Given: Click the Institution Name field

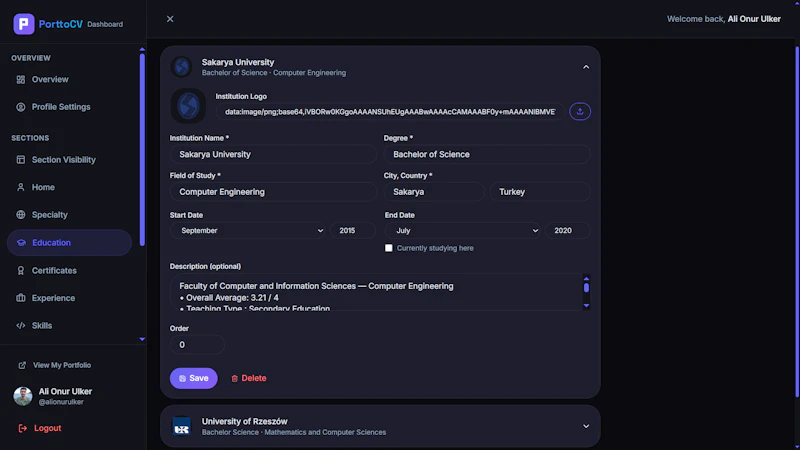Looking at the screenshot, I should pyautogui.click(x=273, y=154).
